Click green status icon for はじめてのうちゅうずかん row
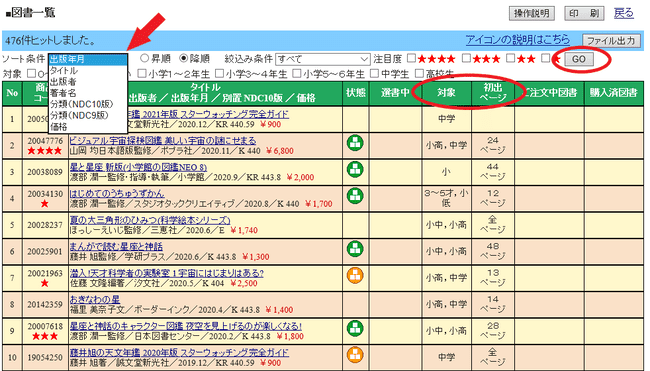 coord(355,196)
